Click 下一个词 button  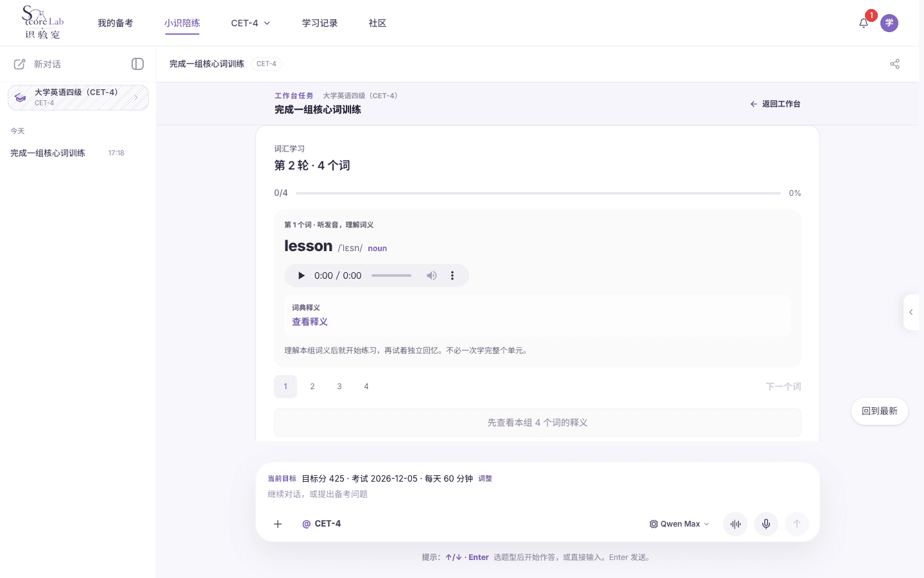coord(783,387)
